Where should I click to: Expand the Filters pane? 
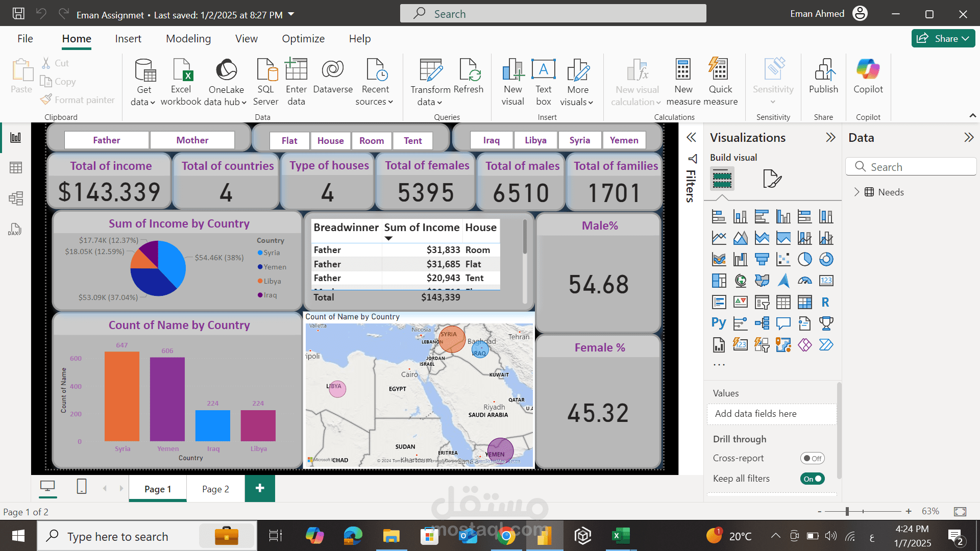[x=691, y=137]
